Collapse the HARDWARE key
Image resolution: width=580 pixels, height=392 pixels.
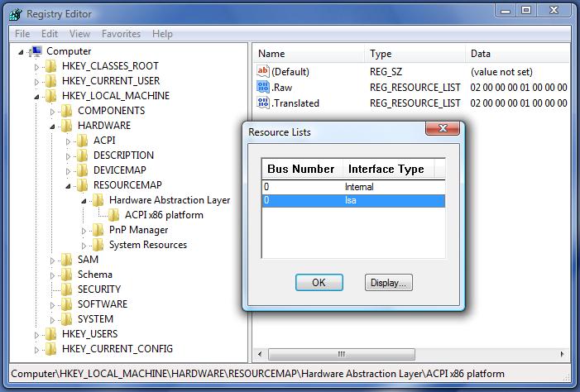[x=52, y=127]
